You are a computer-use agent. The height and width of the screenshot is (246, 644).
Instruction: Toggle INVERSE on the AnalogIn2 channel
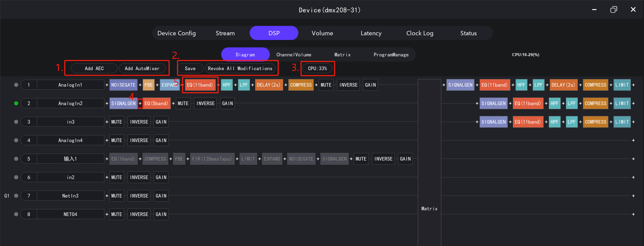(205, 104)
